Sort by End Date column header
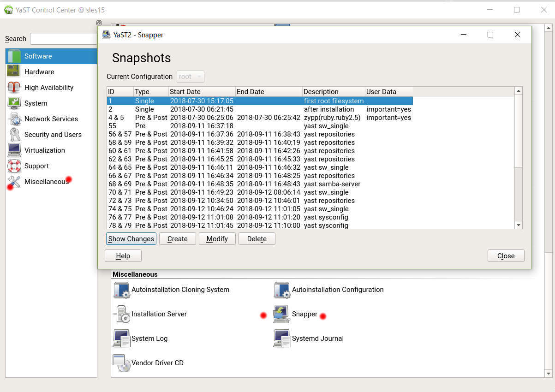This screenshot has height=392, width=555. pos(269,92)
